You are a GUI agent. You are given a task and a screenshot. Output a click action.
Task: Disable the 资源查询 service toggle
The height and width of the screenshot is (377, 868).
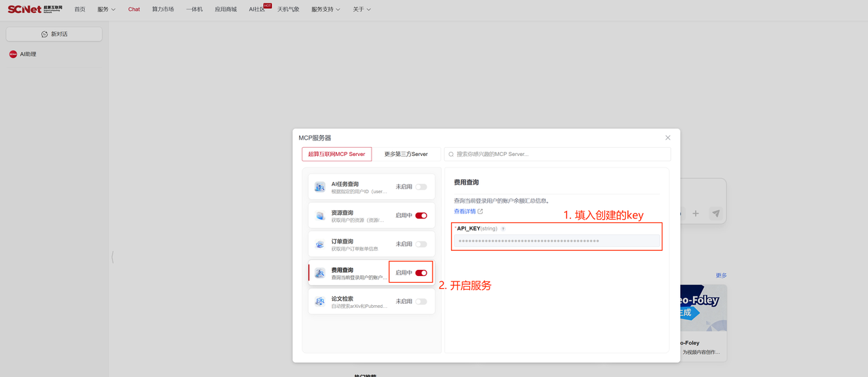coord(421,216)
